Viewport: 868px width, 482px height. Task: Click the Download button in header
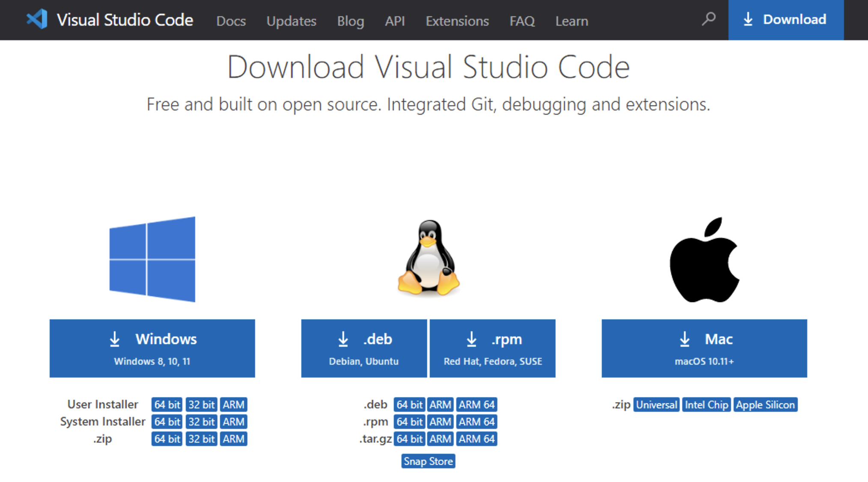[786, 20]
